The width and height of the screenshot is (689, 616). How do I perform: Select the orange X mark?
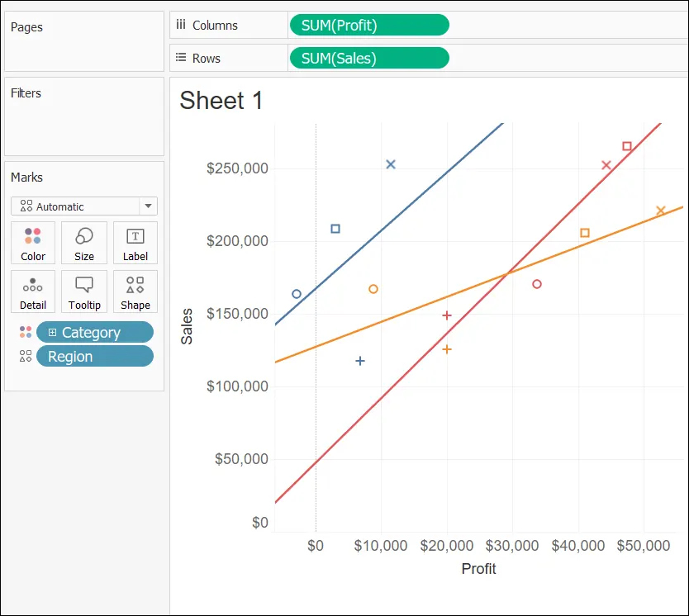pyautogui.click(x=660, y=211)
